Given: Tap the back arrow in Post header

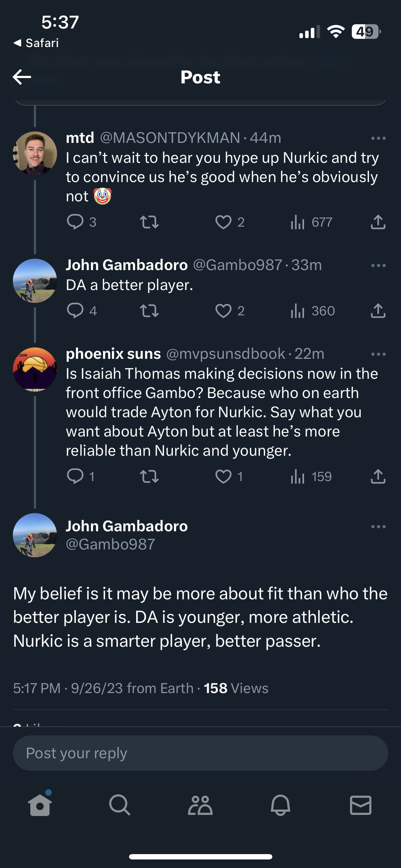Looking at the screenshot, I should [x=22, y=77].
